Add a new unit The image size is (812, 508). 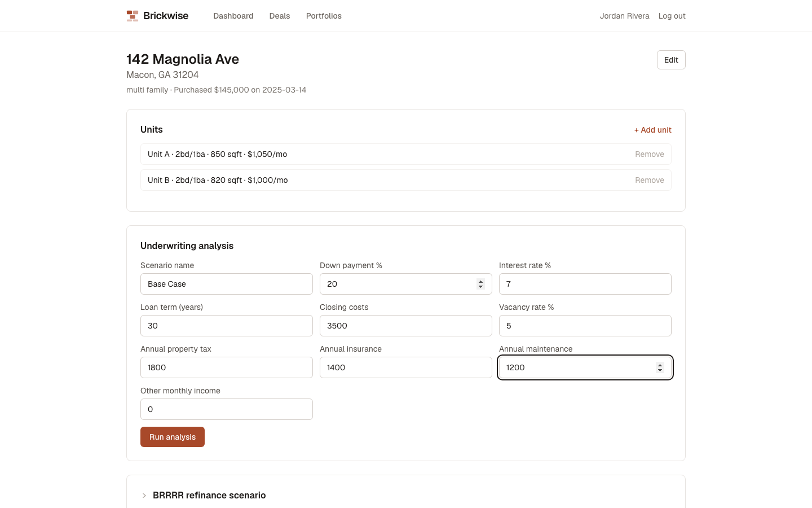[652, 130]
